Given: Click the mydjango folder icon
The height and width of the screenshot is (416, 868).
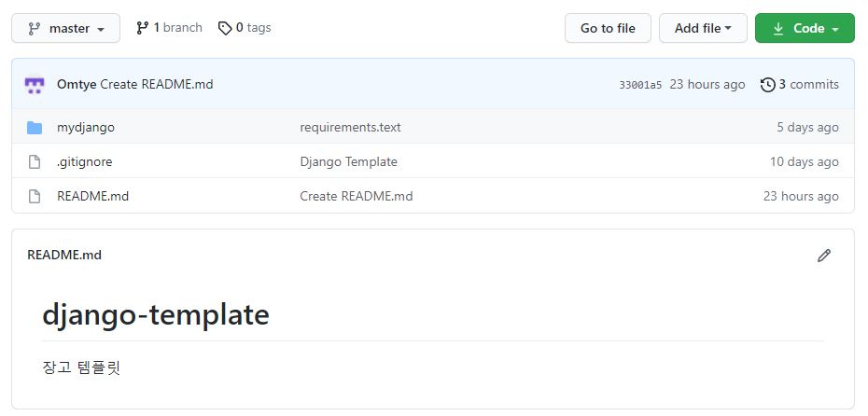Looking at the screenshot, I should tap(35, 128).
